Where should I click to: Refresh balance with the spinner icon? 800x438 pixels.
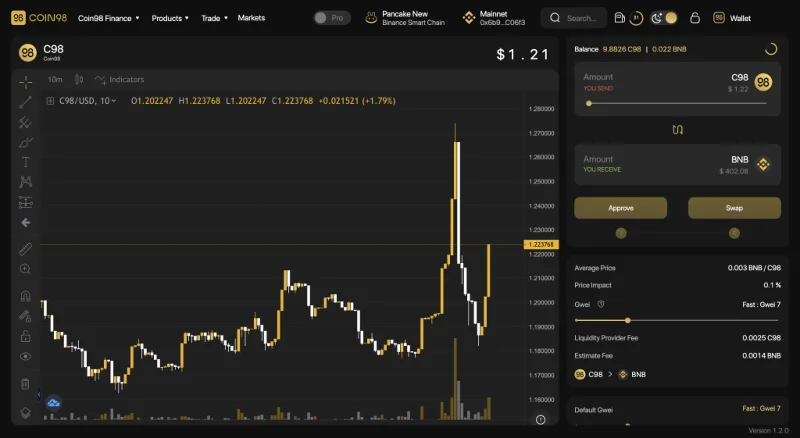point(771,49)
